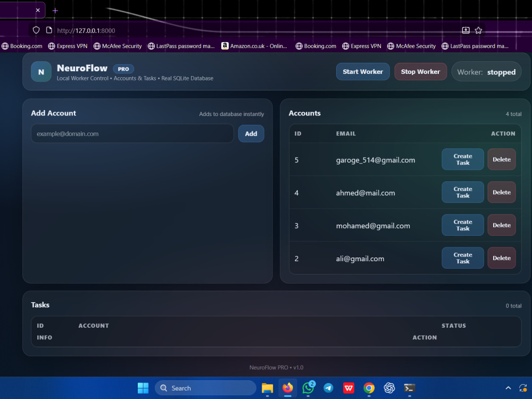
Task: Delete the mohamed@gmail.com account
Action: 502,225
